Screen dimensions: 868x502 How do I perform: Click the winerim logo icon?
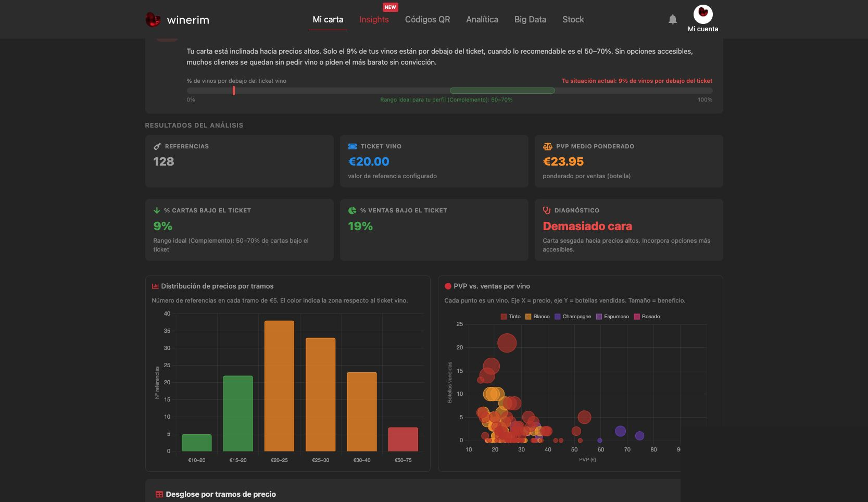(x=153, y=20)
